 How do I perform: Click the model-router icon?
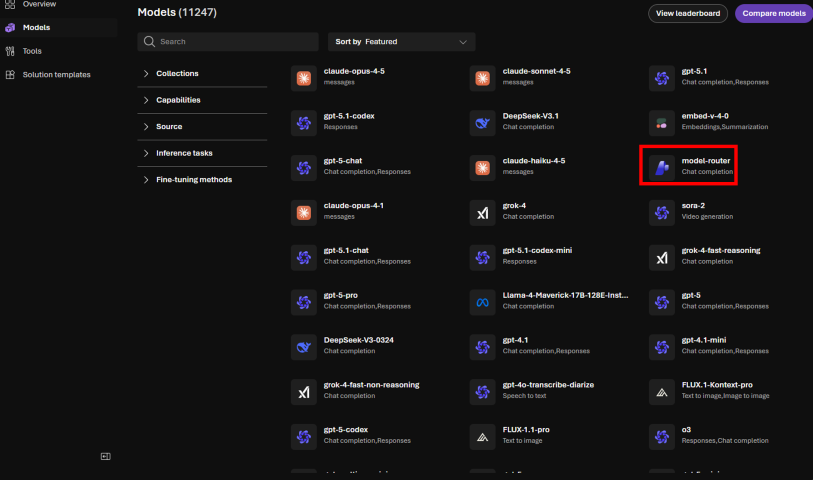661,166
